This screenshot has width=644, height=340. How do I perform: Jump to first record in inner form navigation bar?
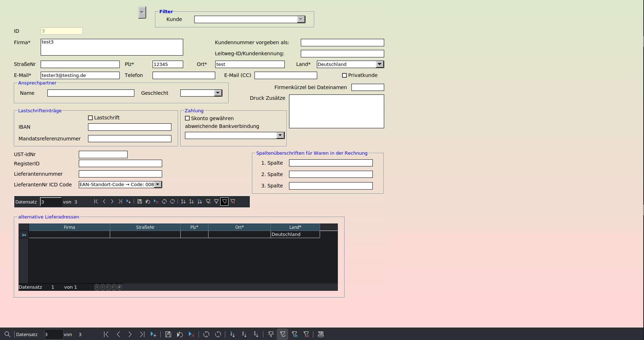point(96,201)
